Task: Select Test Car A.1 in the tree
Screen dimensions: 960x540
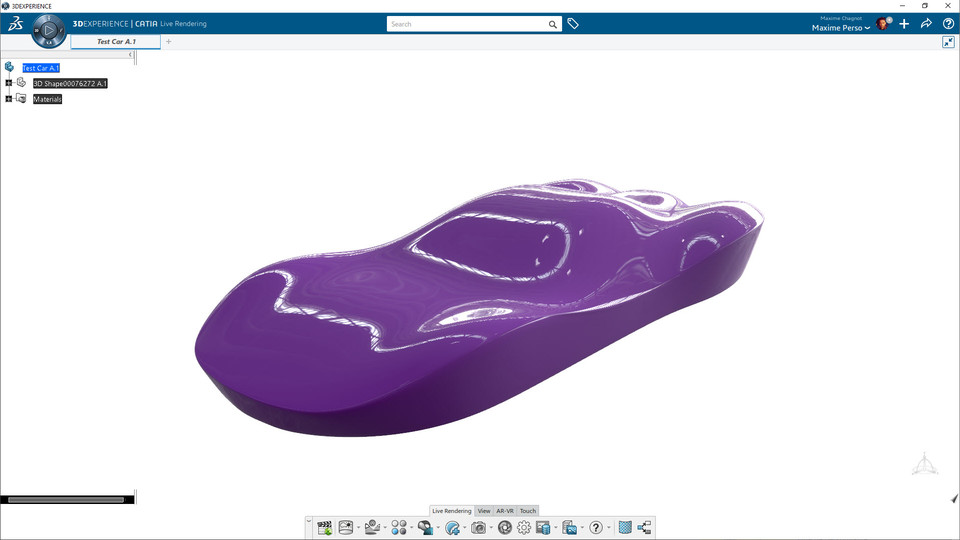Action: (41, 68)
